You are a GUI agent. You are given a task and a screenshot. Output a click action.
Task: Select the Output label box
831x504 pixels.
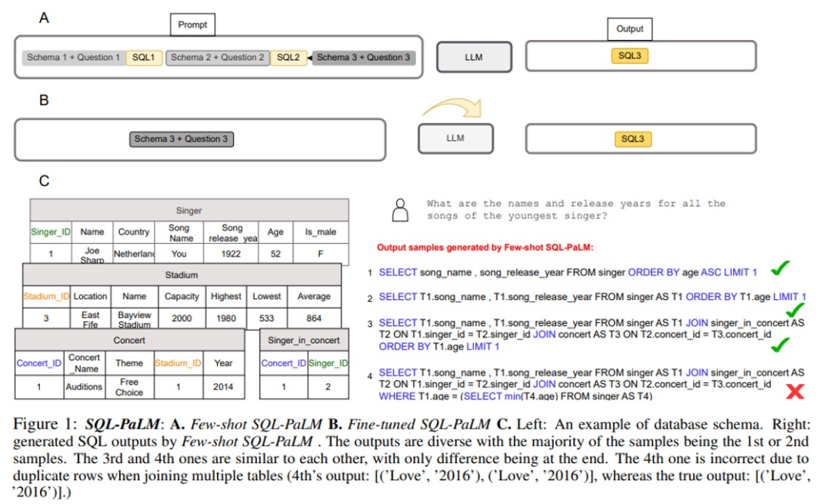pyautogui.click(x=629, y=29)
